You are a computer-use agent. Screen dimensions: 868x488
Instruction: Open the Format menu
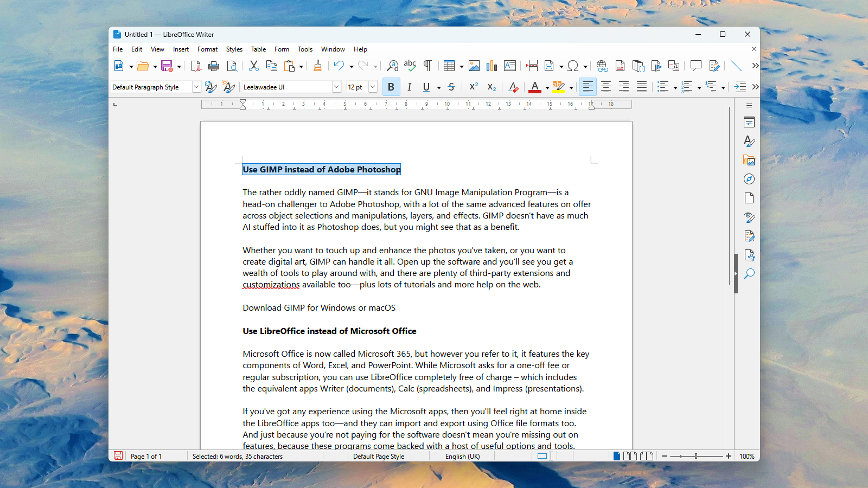[x=207, y=49]
